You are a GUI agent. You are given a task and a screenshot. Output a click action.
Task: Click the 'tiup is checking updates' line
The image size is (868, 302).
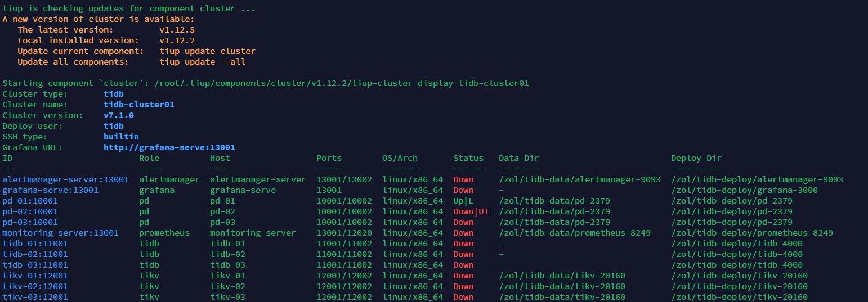click(128, 8)
